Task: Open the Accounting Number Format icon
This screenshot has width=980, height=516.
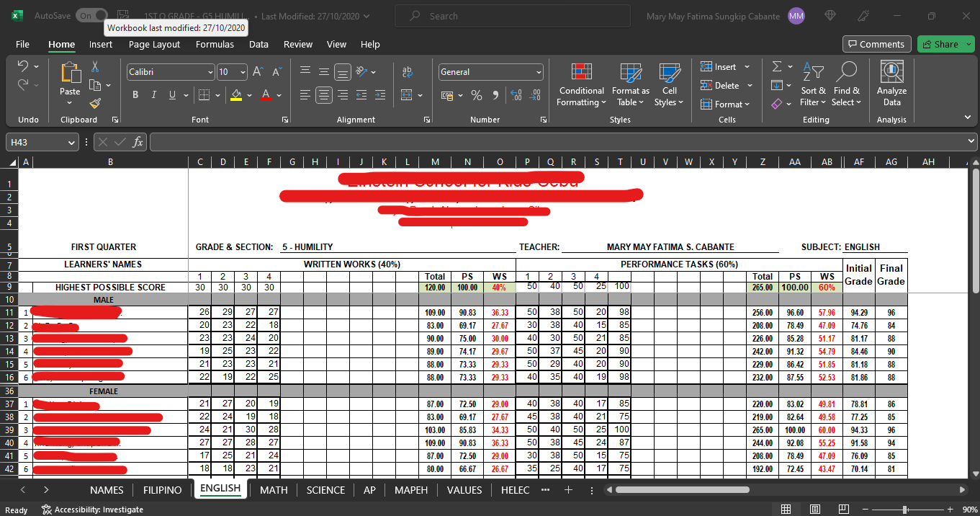Action: coord(447,95)
